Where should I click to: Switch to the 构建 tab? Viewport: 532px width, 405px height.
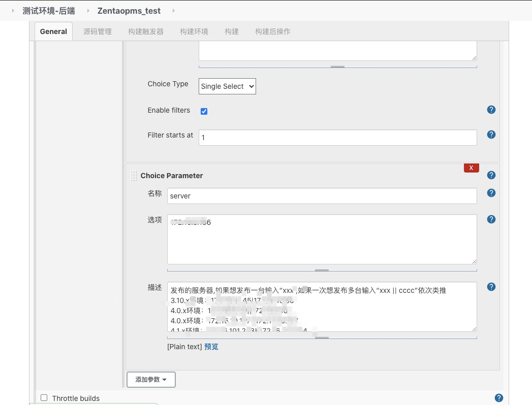[x=232, y=31]
